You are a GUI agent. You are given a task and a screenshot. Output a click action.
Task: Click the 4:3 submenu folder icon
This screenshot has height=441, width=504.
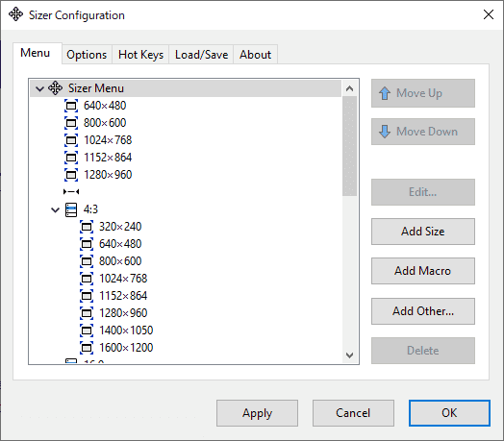pyautogui.click(x=71, y=209)
